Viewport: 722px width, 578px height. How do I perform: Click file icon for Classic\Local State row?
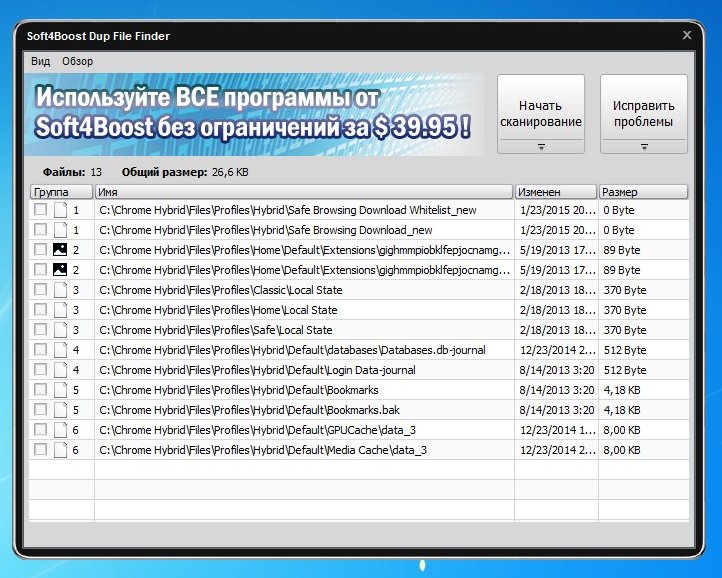click(x=60, y=290)
